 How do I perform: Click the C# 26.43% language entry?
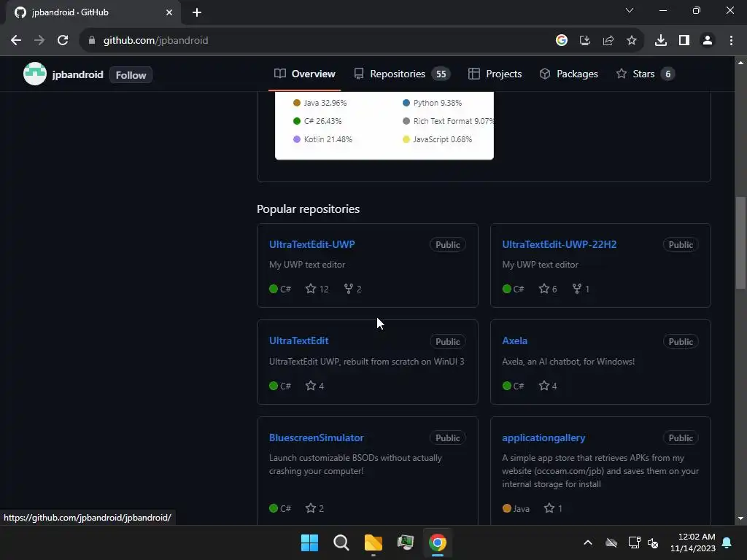tap(318, 121)
